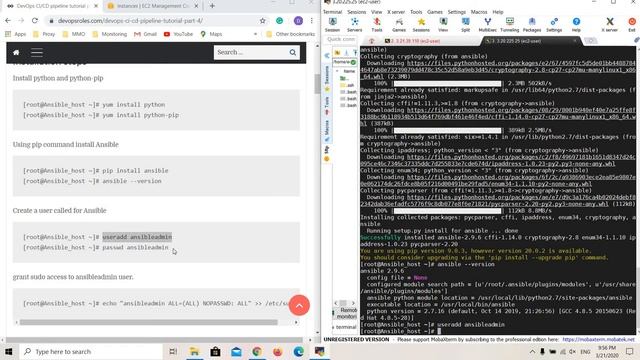Open the Servers toolbar icon in MobaXterm

[354, 24]
